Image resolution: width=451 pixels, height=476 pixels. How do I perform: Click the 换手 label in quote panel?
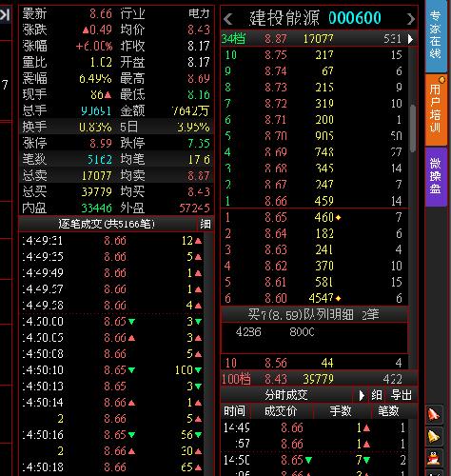pos(34,128)
